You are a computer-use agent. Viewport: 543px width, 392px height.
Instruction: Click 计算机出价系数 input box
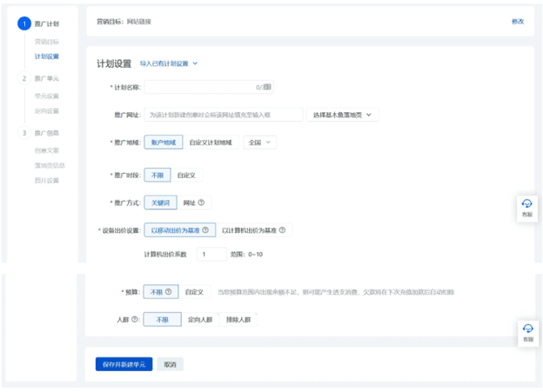click(211, 254)
